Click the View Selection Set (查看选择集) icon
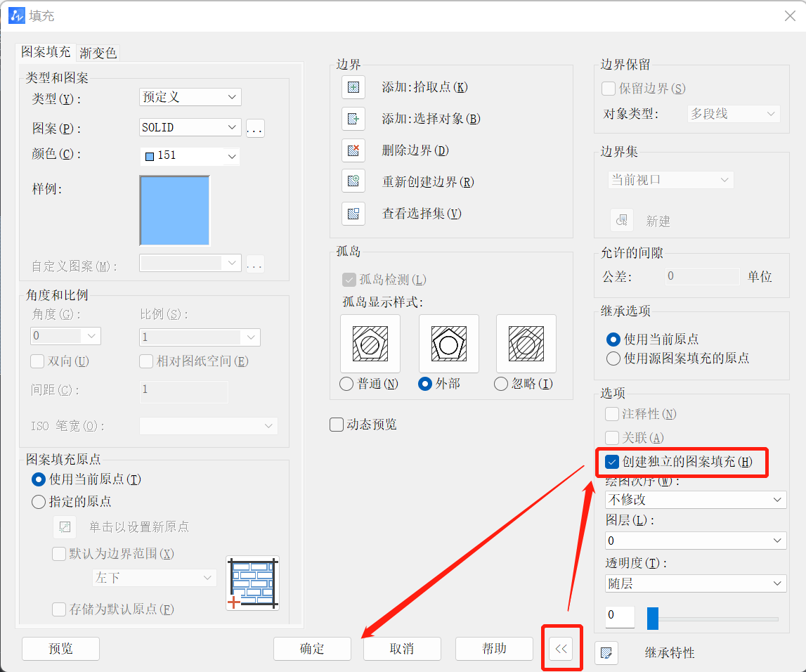 tap(353, 214)
